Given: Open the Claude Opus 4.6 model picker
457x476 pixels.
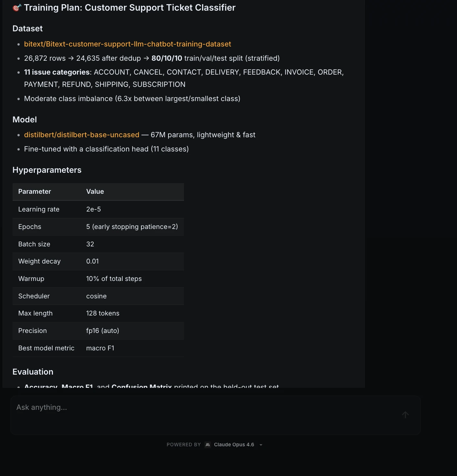Looking at the screenshot, I should tap(234, 445).
